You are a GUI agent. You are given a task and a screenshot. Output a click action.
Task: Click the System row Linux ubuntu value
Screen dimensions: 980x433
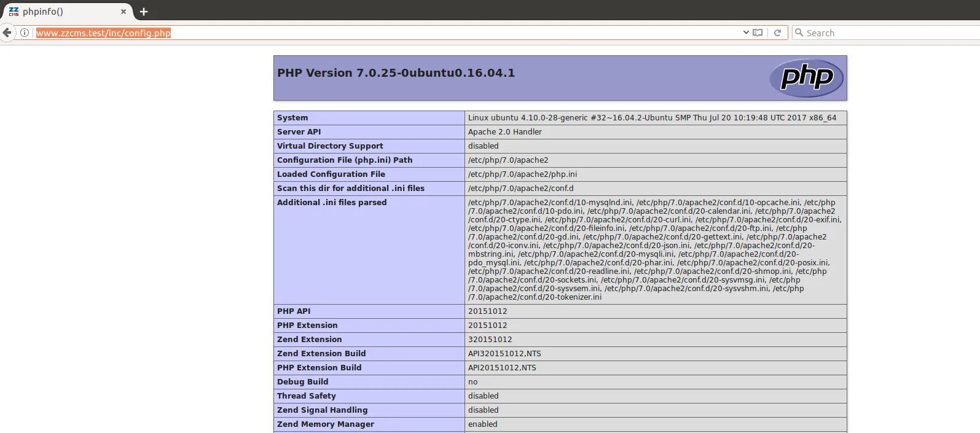click(x=651, y=118)
